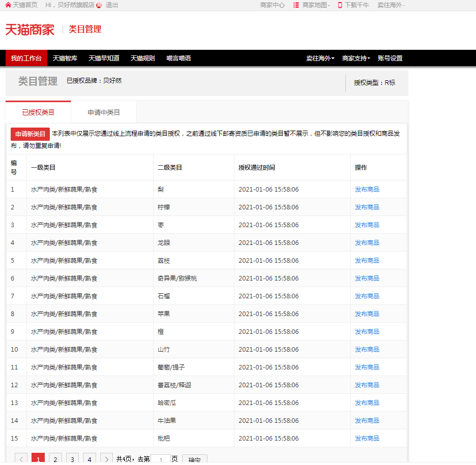This screenshot has height=465, width=476.
Task: Go to page 4 of the list
Action: (90, 459)
